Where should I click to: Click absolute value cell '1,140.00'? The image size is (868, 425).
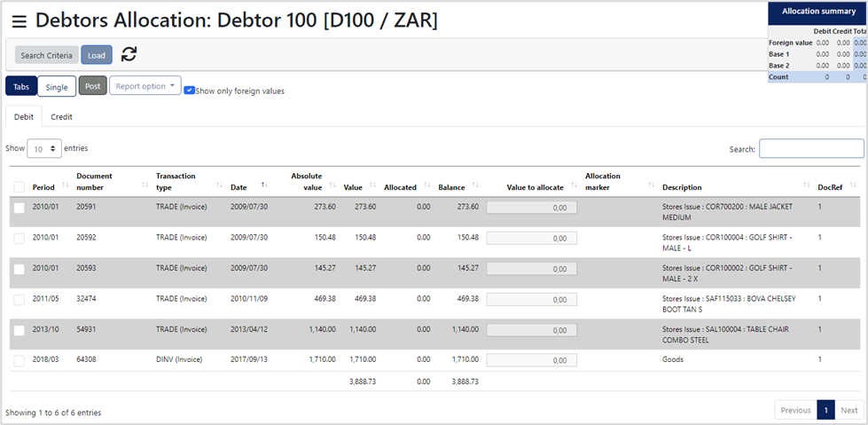(322, 328)
